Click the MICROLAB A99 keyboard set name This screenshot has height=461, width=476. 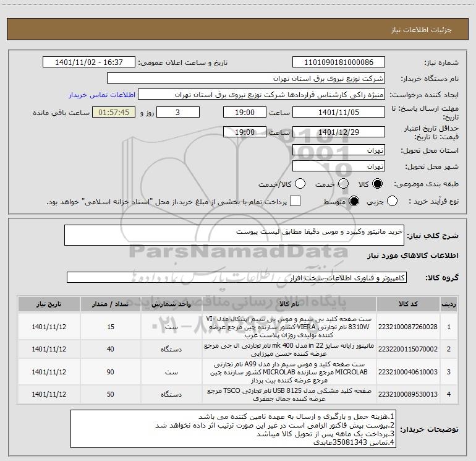tap(289, 372)
